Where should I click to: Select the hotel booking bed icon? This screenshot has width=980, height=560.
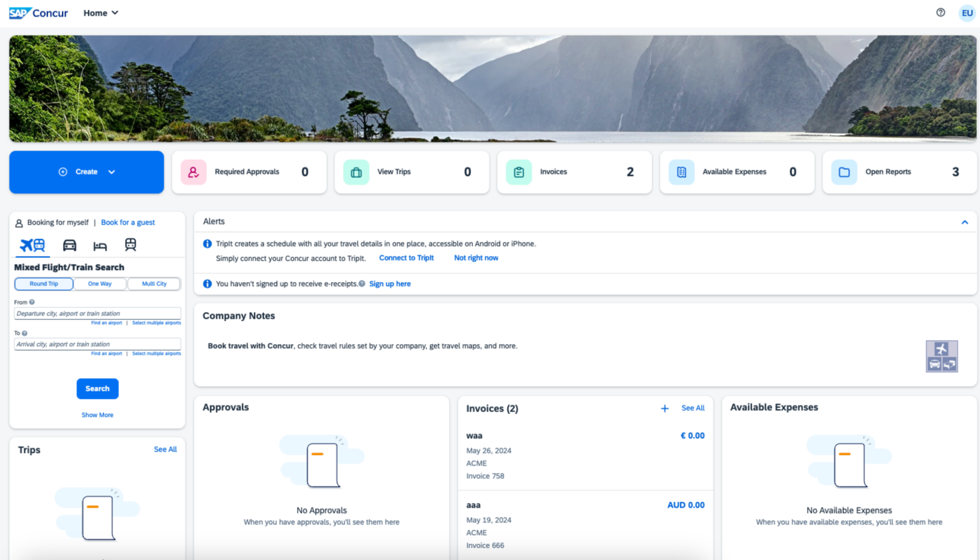100,245
